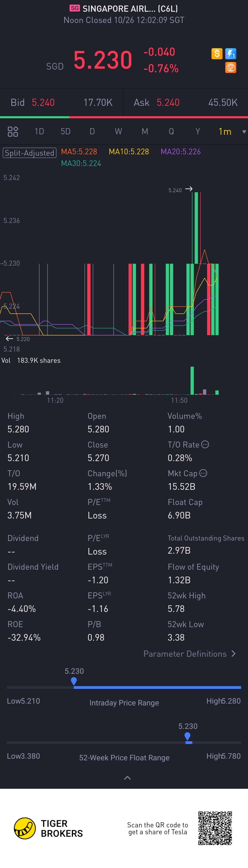Tap the 52-Week Price Range marker
248x868 pixels.
(x=188, y=737)
